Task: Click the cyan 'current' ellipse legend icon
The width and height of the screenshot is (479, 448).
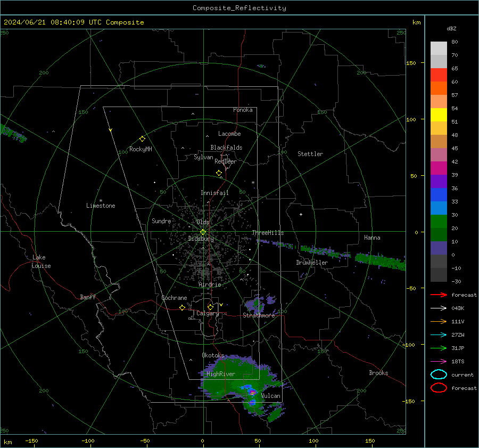Action: (x=439, y=374)
